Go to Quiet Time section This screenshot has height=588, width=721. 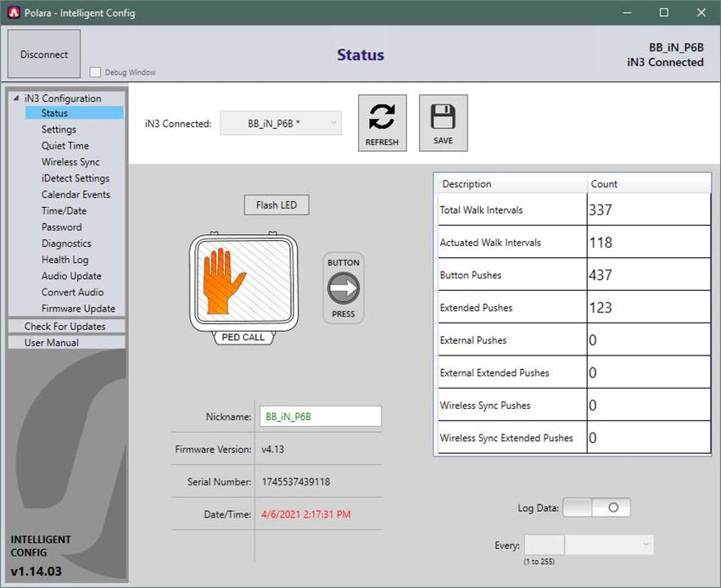64,145
